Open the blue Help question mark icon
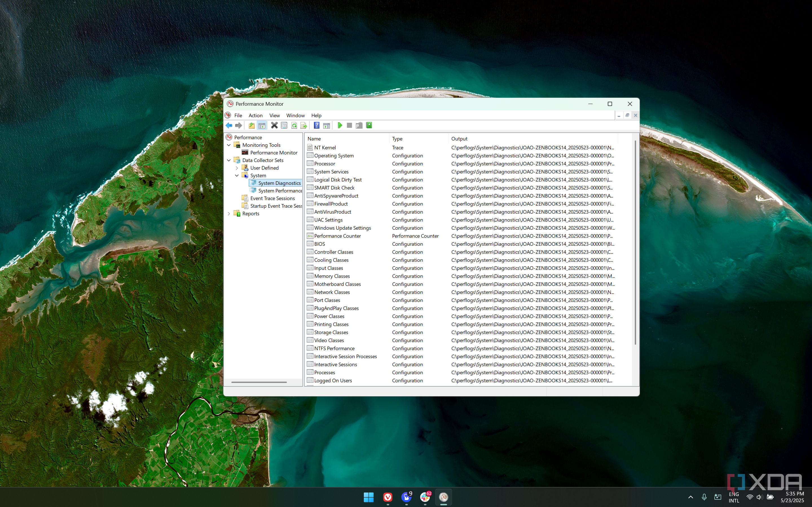 click(316, 125)
